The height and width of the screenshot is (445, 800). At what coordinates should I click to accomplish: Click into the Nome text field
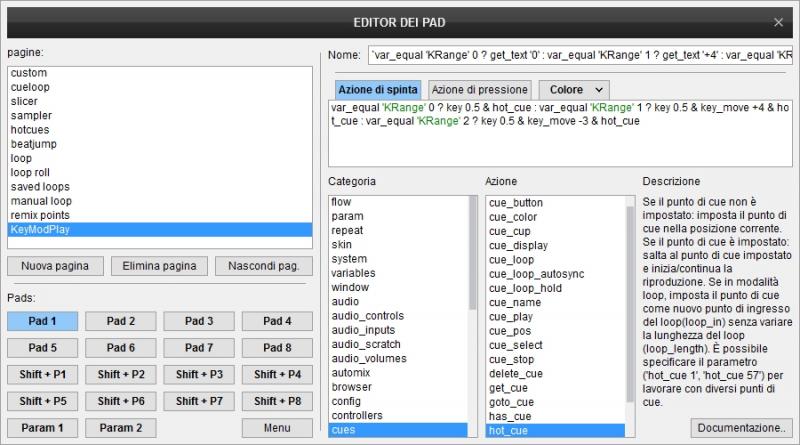(x=580, y=55)
